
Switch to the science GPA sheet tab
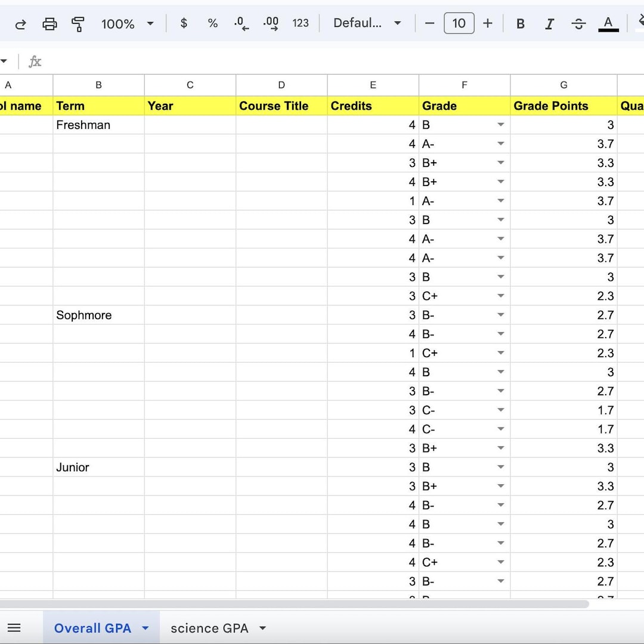(x=210, y=628)
